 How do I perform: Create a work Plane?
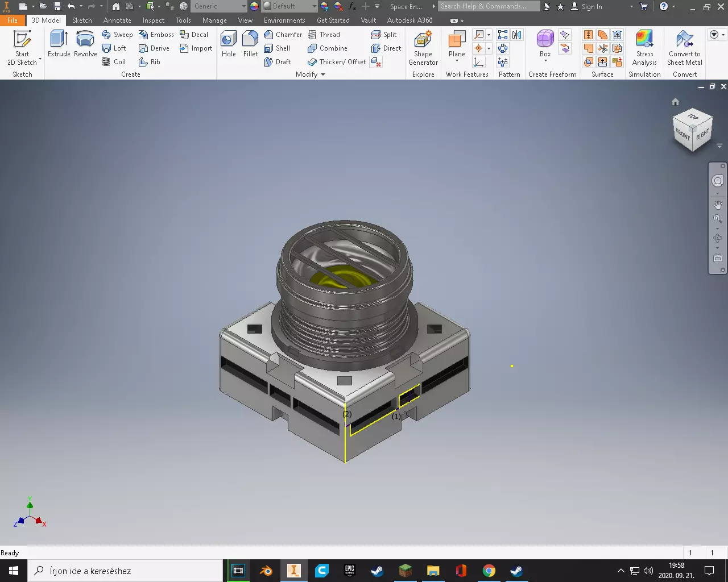(x=457, y=44)
